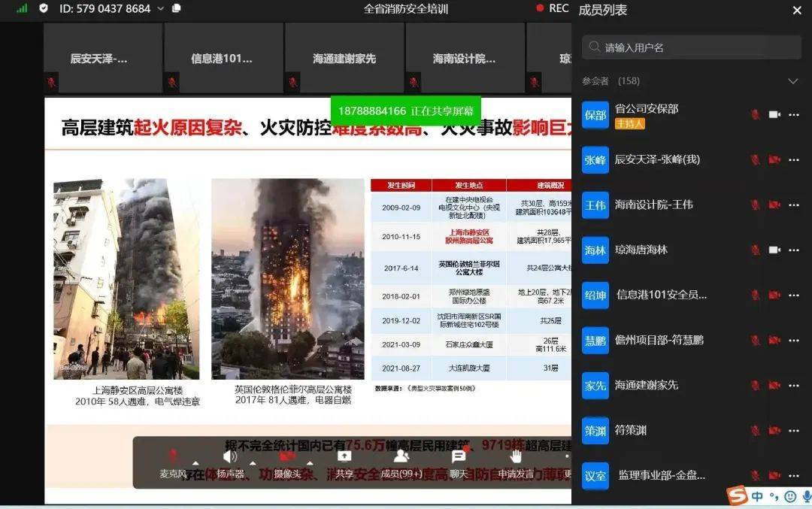
Task: Click the 海林 avatar in member list
Action: pyautogui.click(x=595, y=250)
